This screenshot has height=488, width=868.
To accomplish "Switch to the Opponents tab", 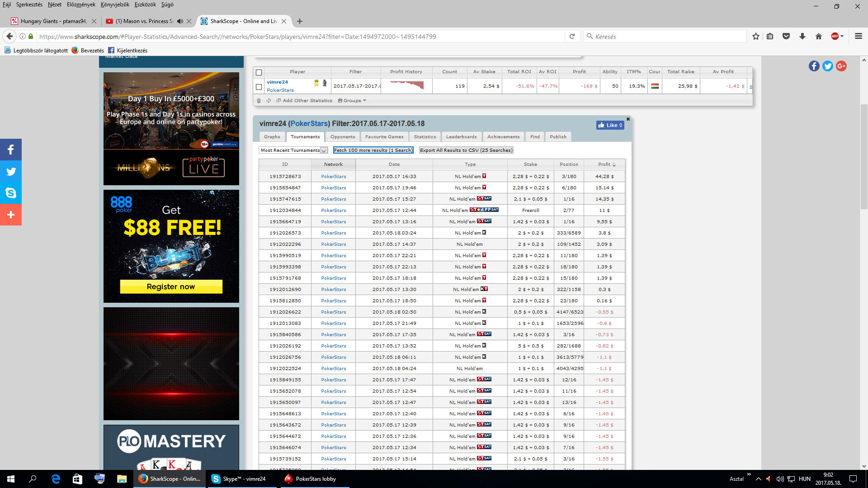I will pyautogui.click(x=343, y=137).
